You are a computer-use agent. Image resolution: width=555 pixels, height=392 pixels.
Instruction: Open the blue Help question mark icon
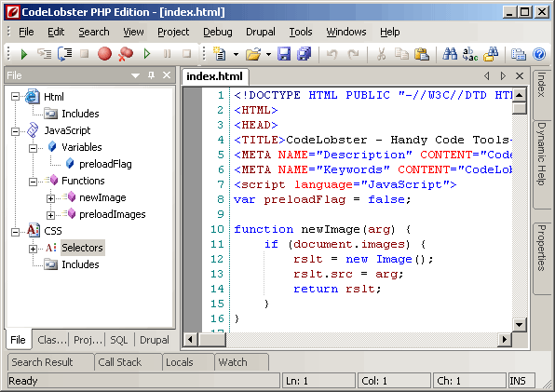click(539, 54)
